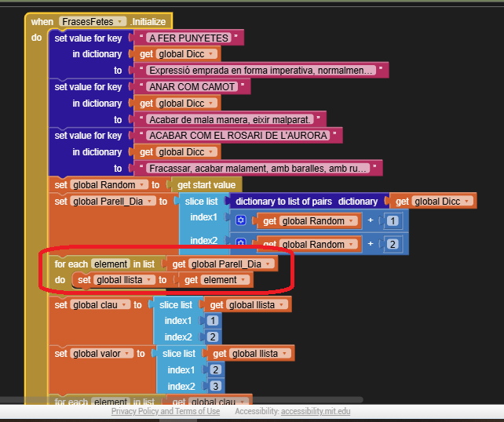Open Privacy Policy and Terms of Use link
504x422 pixels.
[165, 412]
